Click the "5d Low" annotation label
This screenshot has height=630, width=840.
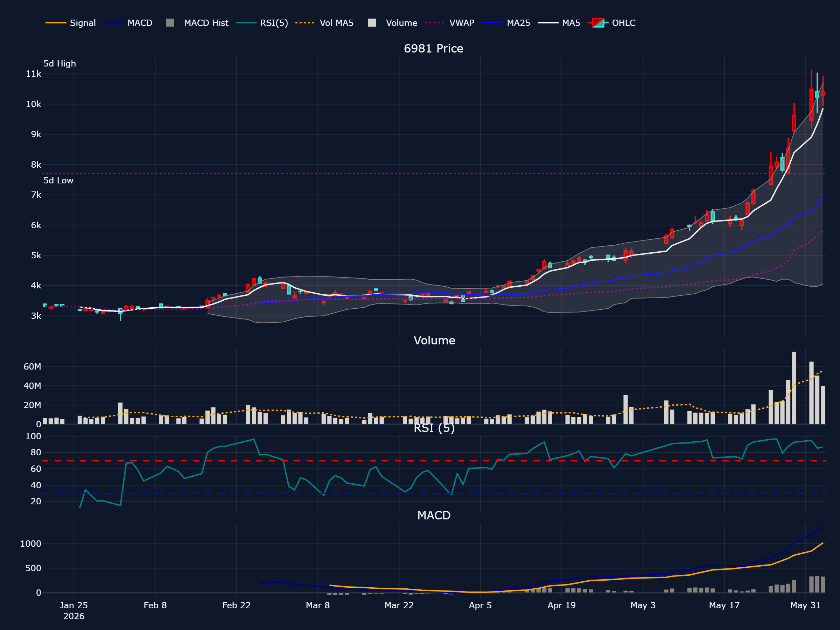[x=58, y=180]
